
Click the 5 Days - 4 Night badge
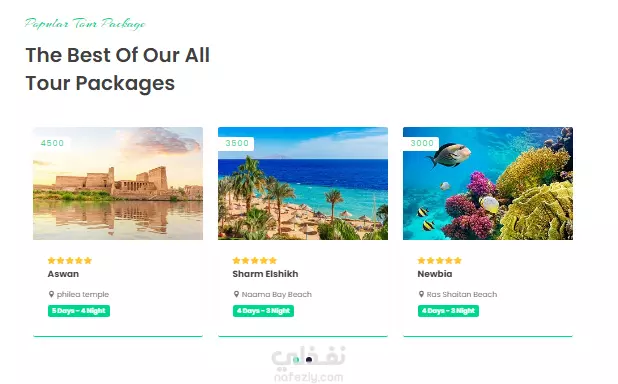[79, 311]
